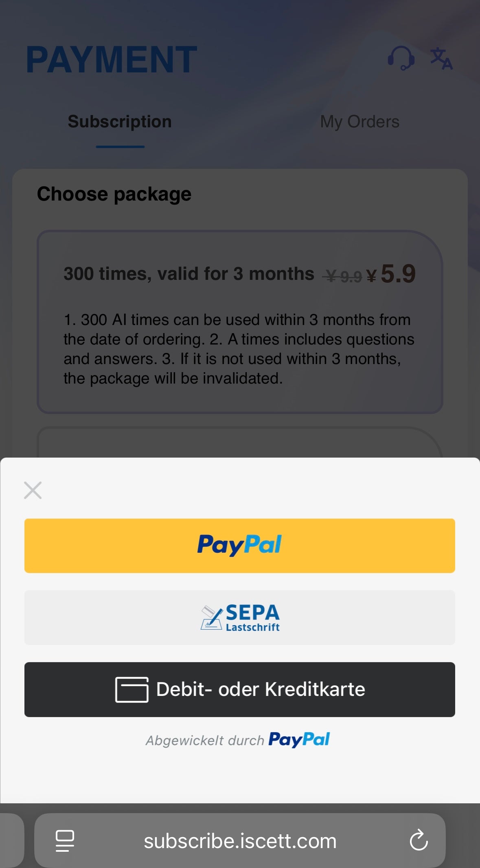Choose Debit- oder Kreditkarte payment

pyautogui.click(x=239, y=689)
